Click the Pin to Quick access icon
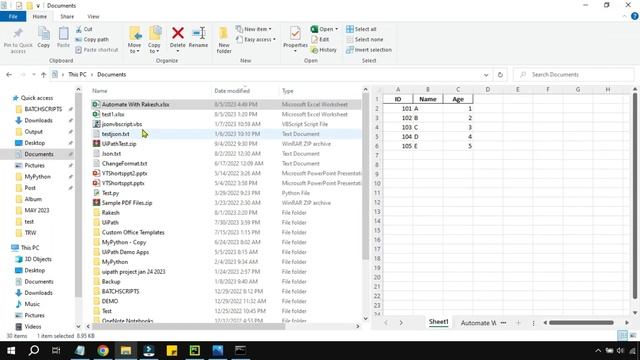This screenshot has width=640, height=360. pos(18,33)
